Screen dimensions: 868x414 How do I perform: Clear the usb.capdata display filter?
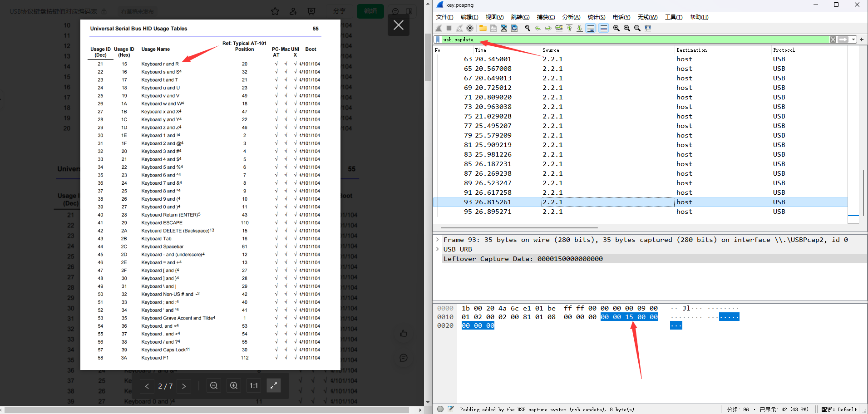tap(833, 39)
